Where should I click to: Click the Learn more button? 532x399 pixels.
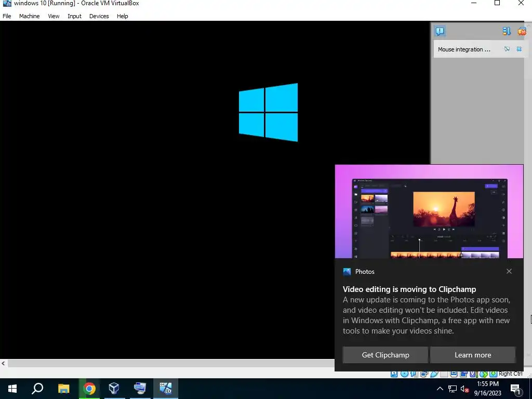473,355
